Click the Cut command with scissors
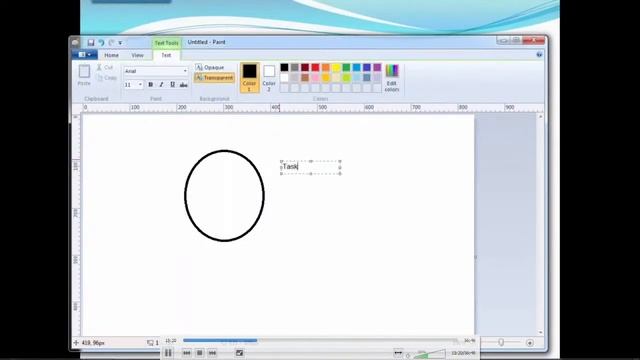Viewport: 640px width, 360px height. pyautogui.click(x=105, y=67)
